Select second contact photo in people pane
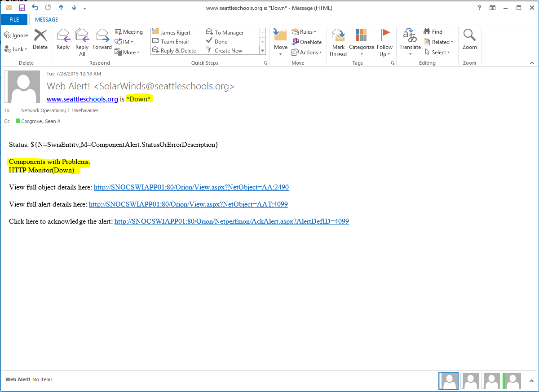Viewport: 539px width, 392px height. tap(470, 381)
